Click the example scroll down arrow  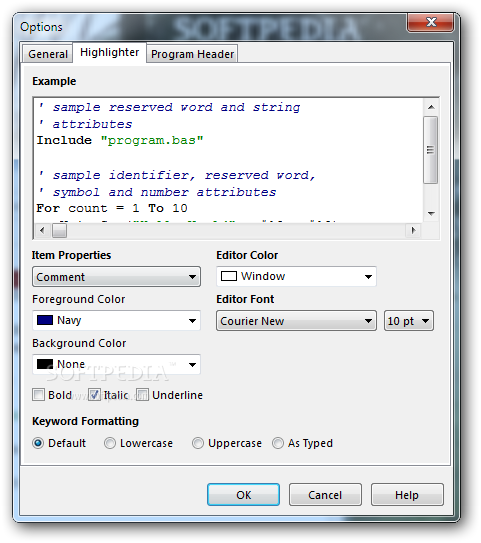[x=431, y=213]
